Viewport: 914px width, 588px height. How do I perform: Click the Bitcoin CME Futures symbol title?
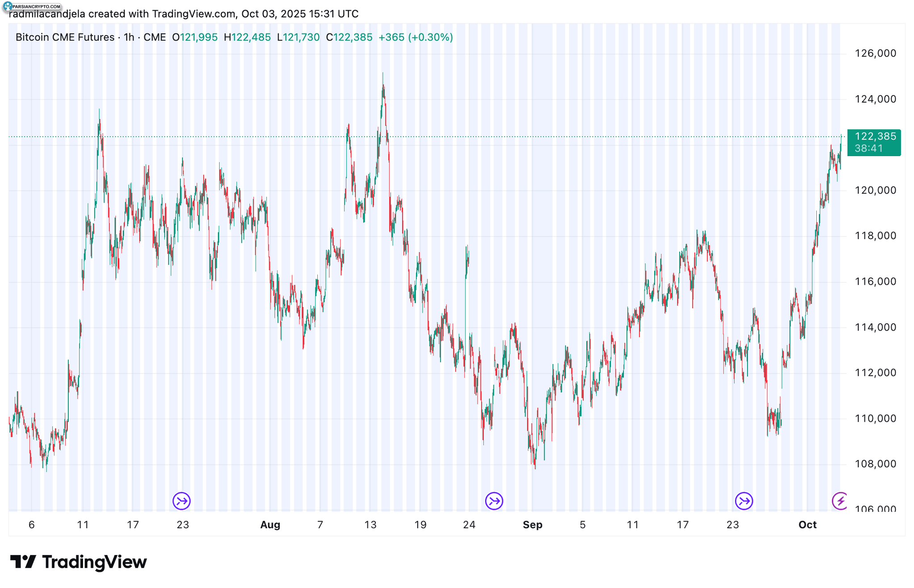(x=65, y=37)
